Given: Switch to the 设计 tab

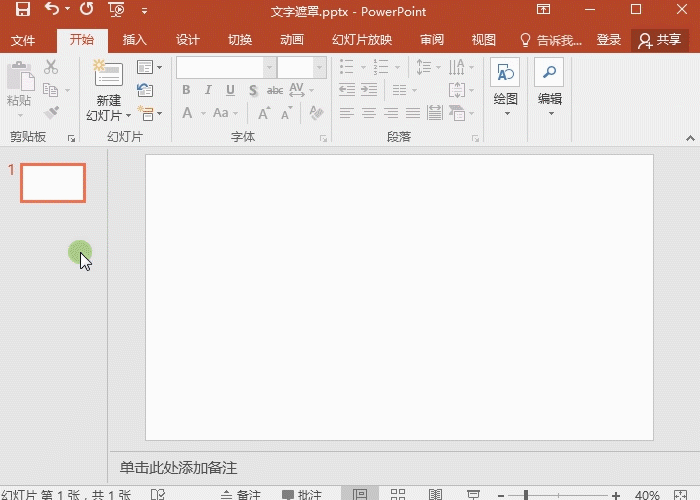Looking at the screenshot, I should coord(188,40).
